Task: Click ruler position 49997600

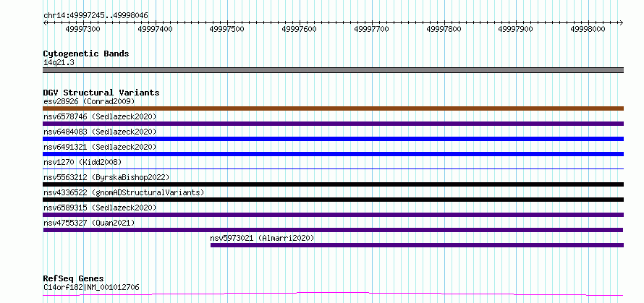Action: click(x=300, y=29)
